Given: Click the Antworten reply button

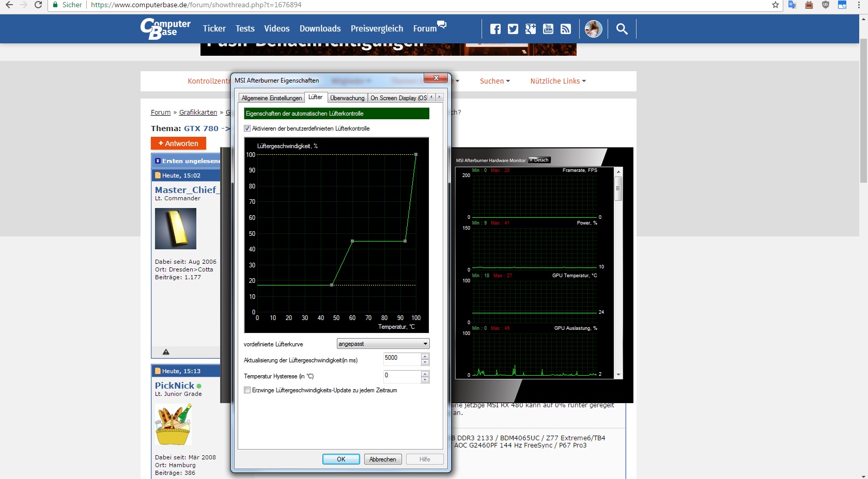Looking at the screenshot, I should tap(178, 143).
